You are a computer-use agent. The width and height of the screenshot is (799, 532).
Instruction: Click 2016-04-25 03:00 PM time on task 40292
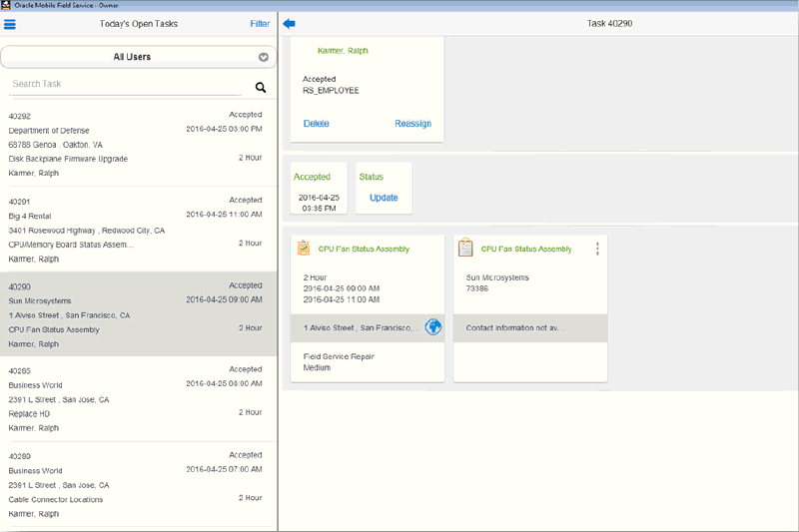(224, 129)
